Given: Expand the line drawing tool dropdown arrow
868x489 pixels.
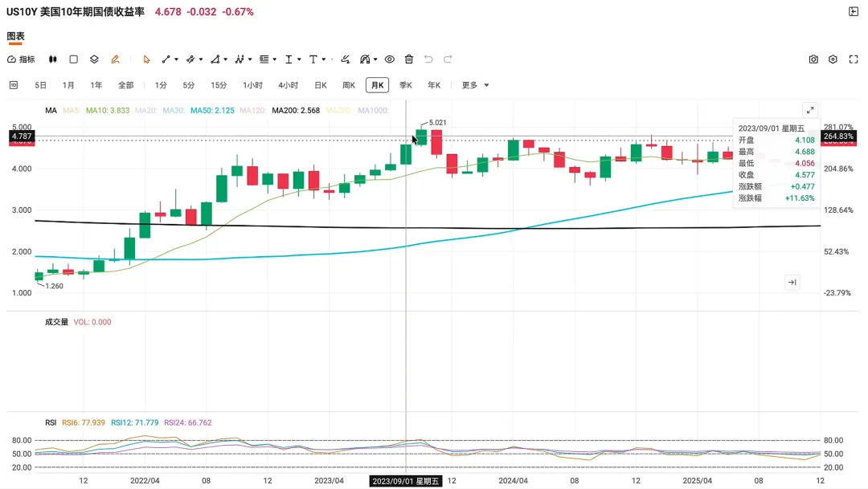Looking at the screenshot, I should (176, 59).
